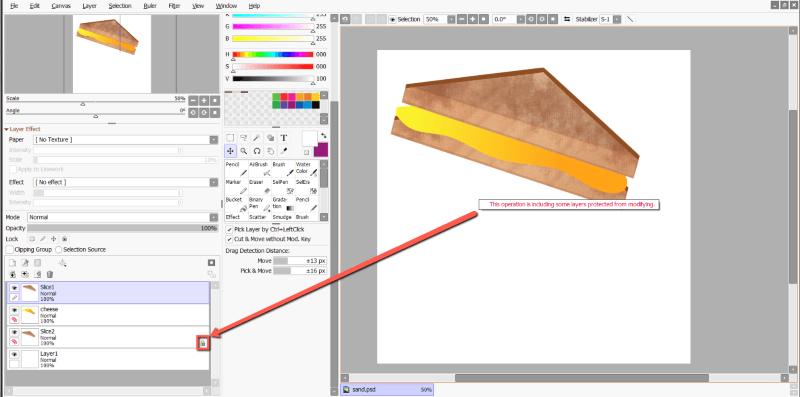Open the Filter menu

(174, 6)
